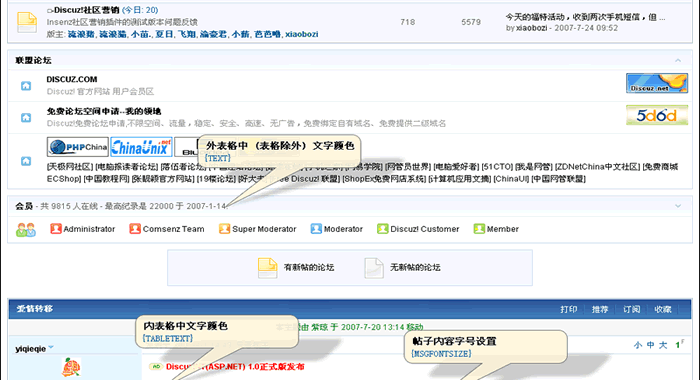Click the DISCUZ.COM forum home icon
The width and height of the screenshot is (700, 380).
26,86
